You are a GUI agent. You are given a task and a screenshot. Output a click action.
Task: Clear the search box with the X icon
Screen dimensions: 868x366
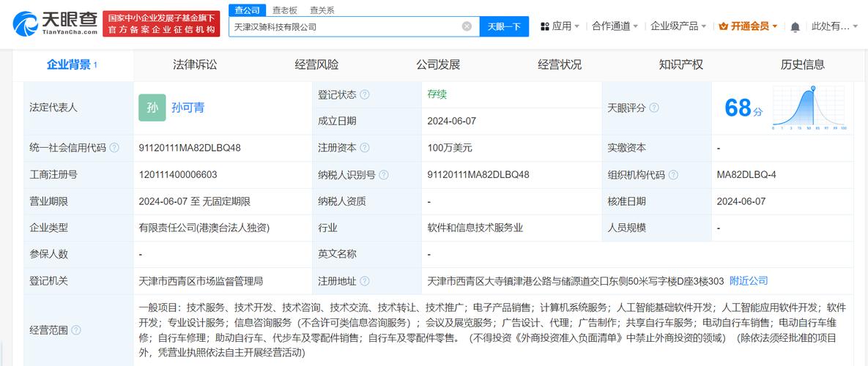[x=467, y=26]
